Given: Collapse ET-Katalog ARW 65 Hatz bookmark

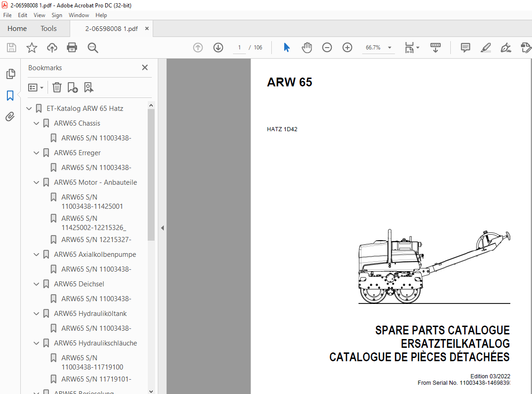Looking at the screenshot, I should click(x=29, y=109).
